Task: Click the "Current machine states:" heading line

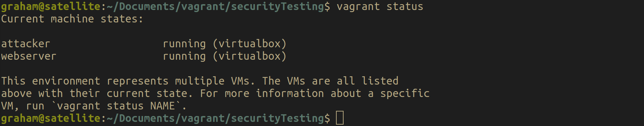Action: 72,19
